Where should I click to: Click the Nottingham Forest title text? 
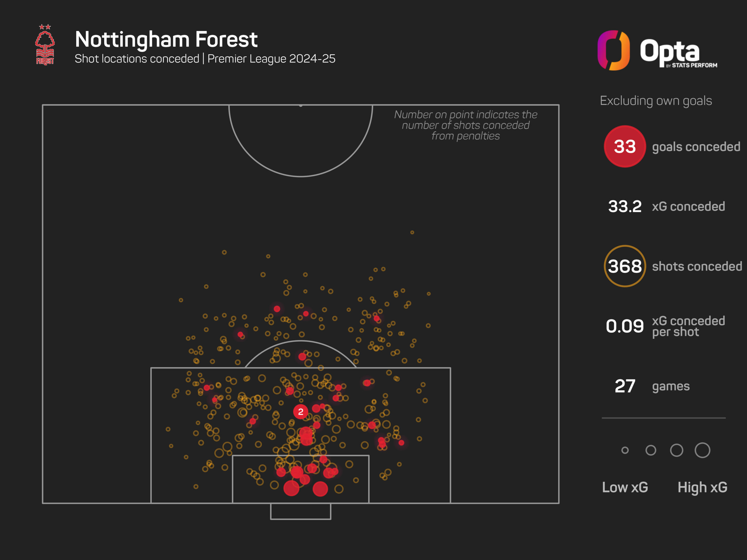[x=166, y=39]
